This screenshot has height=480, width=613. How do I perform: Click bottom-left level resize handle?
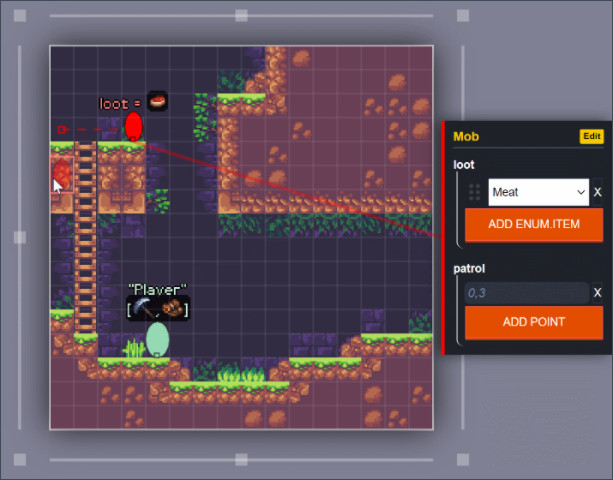[20, 460]
